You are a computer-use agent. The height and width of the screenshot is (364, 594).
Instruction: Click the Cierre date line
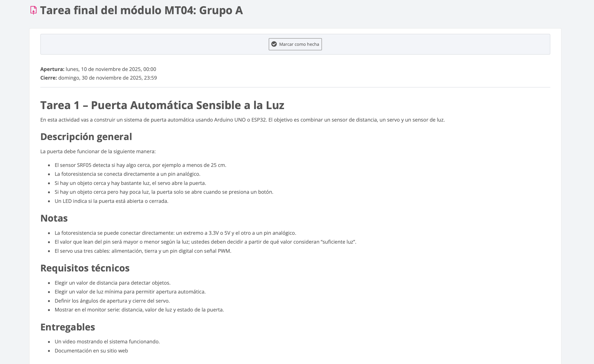(98, 78)
